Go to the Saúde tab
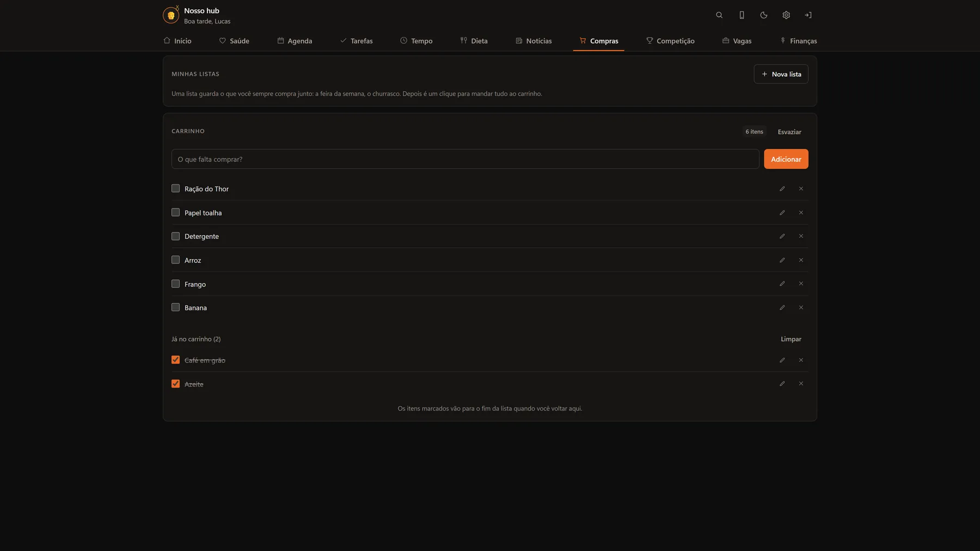980x551 pixels. [234, 41]
